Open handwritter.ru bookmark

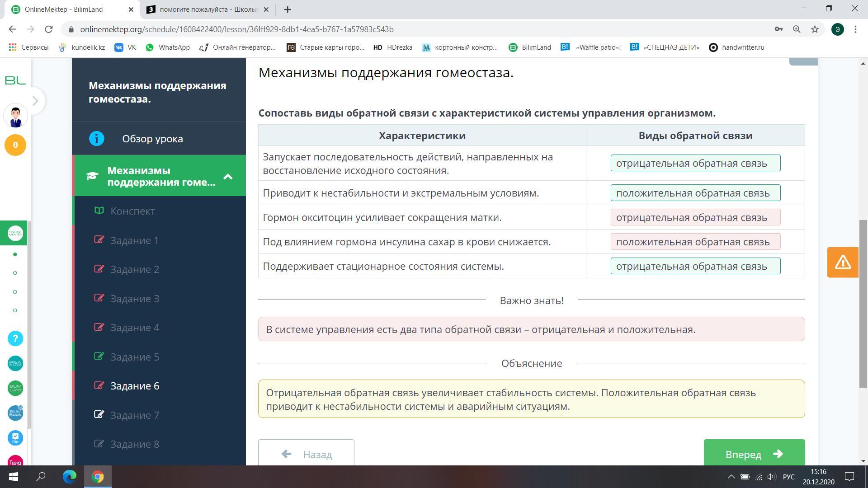(x=736, y=47)
